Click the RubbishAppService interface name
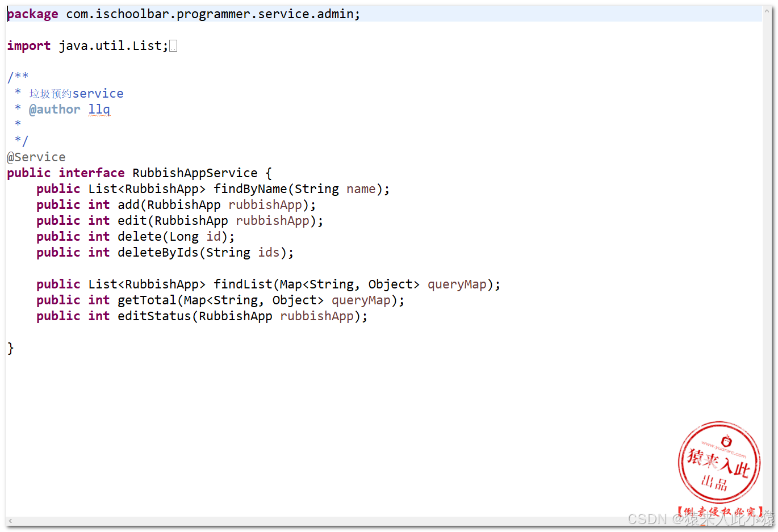This screenshot has height=532, width=778. coord(195,173)
